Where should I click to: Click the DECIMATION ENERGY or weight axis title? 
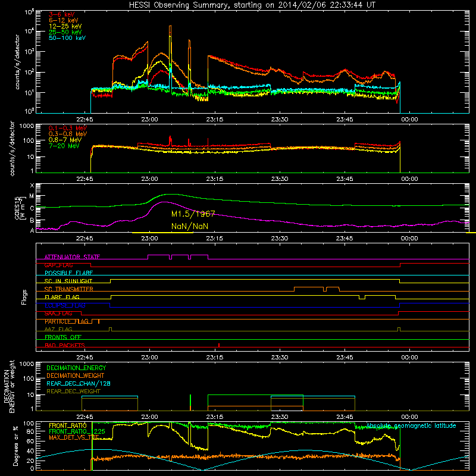pos(9,386)
